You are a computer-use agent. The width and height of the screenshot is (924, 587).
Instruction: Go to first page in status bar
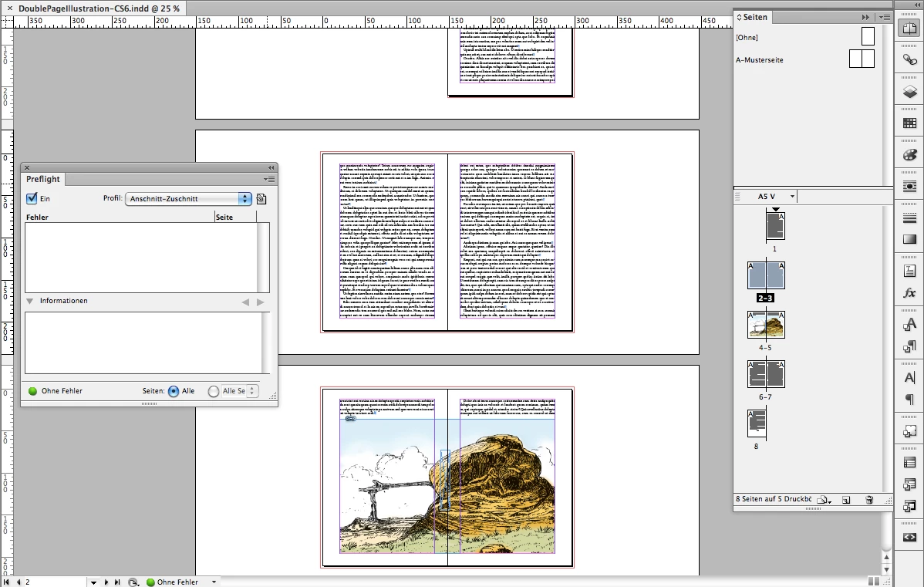[6, 582]
